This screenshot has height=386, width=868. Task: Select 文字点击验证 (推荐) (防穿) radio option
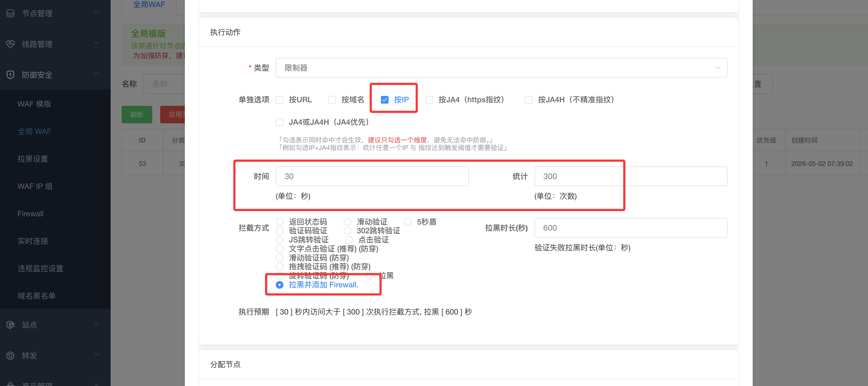[x=280, y=249]
